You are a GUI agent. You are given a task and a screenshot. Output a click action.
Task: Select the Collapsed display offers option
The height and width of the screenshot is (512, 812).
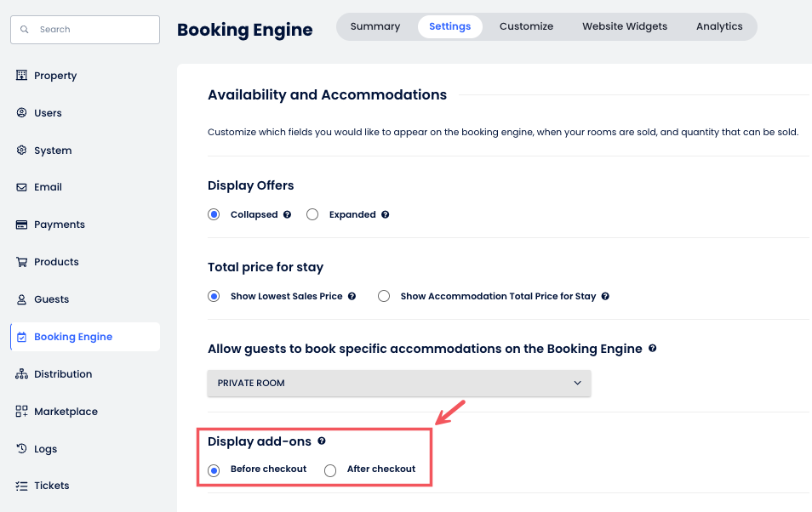214,215
